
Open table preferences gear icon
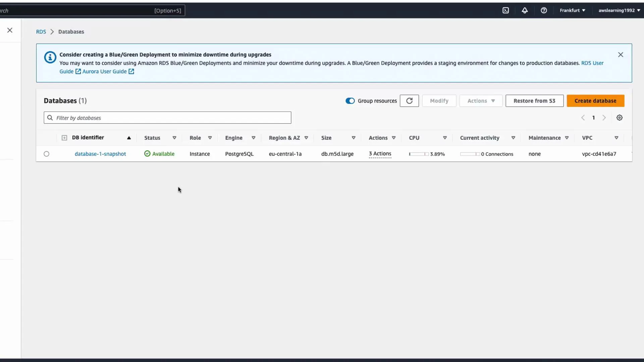(x=620, y=118)
